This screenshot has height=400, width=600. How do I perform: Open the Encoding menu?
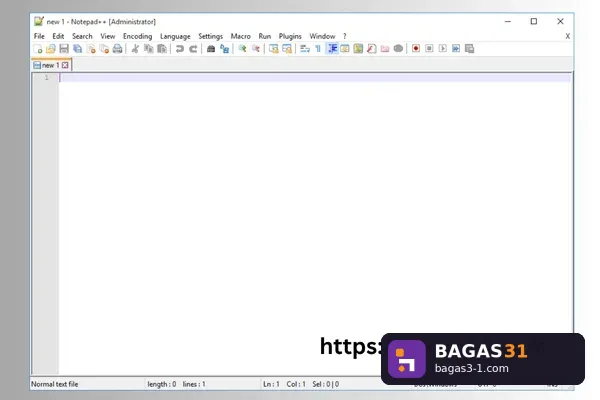(x=137, y=36)
